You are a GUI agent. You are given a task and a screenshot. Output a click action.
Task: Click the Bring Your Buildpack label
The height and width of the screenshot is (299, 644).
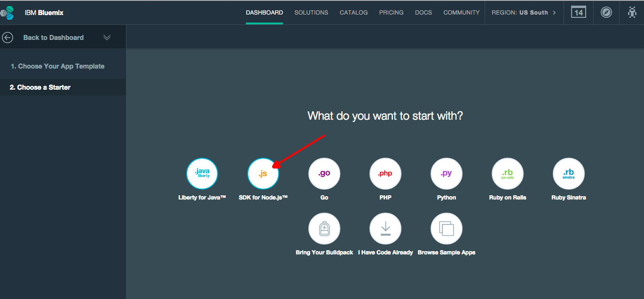point(324,253)
